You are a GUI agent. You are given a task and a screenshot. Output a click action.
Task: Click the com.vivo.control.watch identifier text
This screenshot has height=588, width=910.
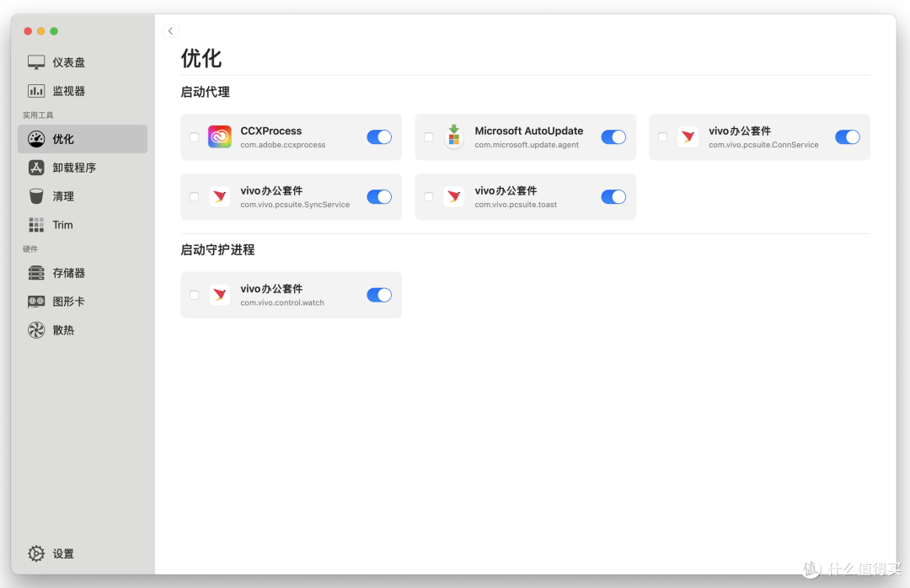(282, 303)
